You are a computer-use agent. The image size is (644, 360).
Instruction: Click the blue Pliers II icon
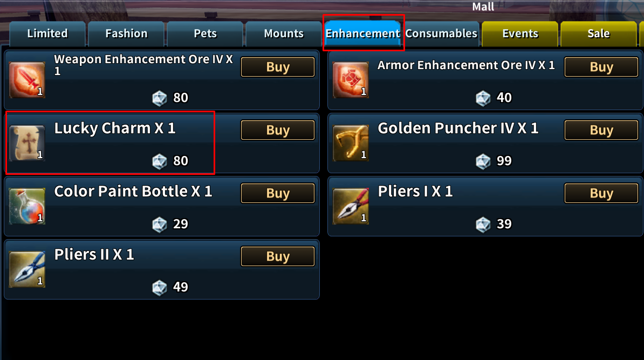click(x=27, y=269)
